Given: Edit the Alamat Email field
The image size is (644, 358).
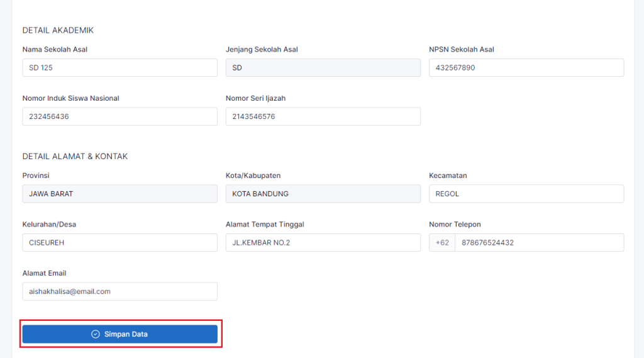Looking at the screenshot, I should point(119,291).
